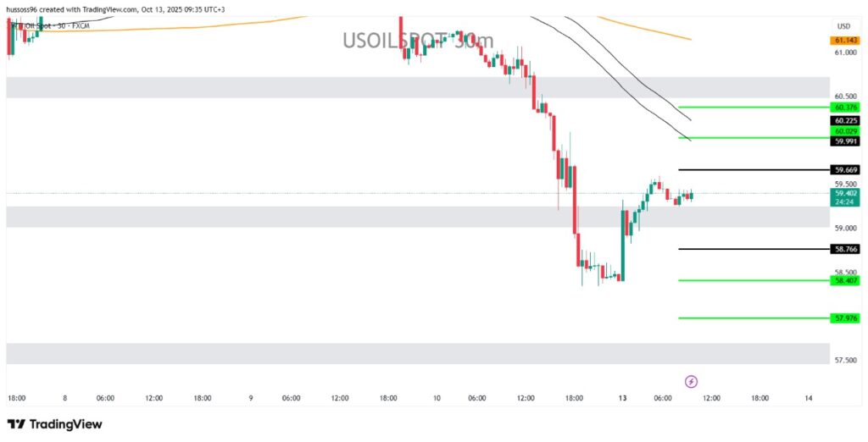Click the green 57.976 price label
868x442 pixels.
(845, 318)
